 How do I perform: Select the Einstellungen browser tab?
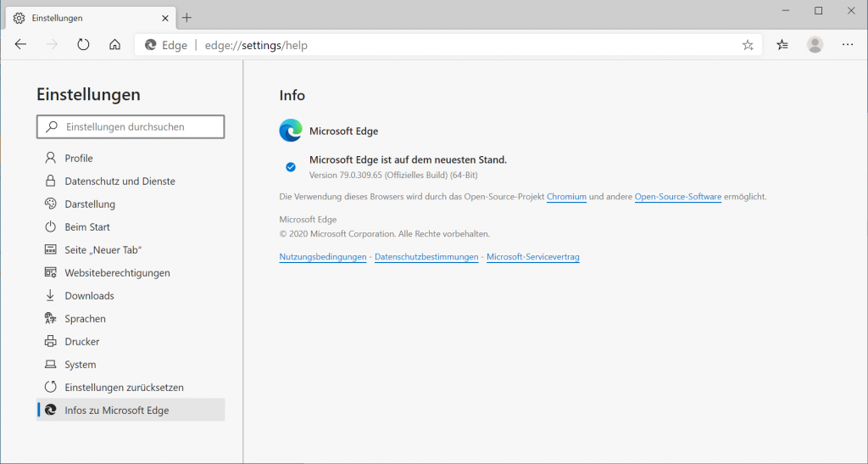[91, 19]
